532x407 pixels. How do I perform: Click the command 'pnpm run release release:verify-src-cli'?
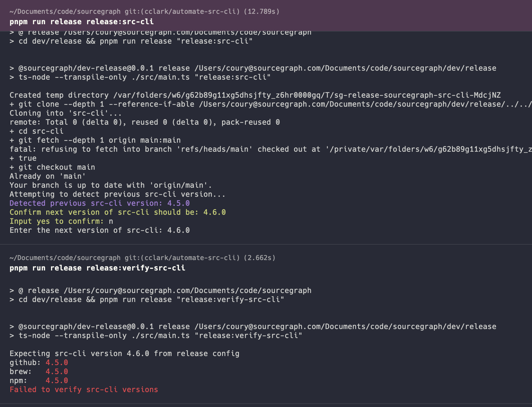click(x=97, y=268)
